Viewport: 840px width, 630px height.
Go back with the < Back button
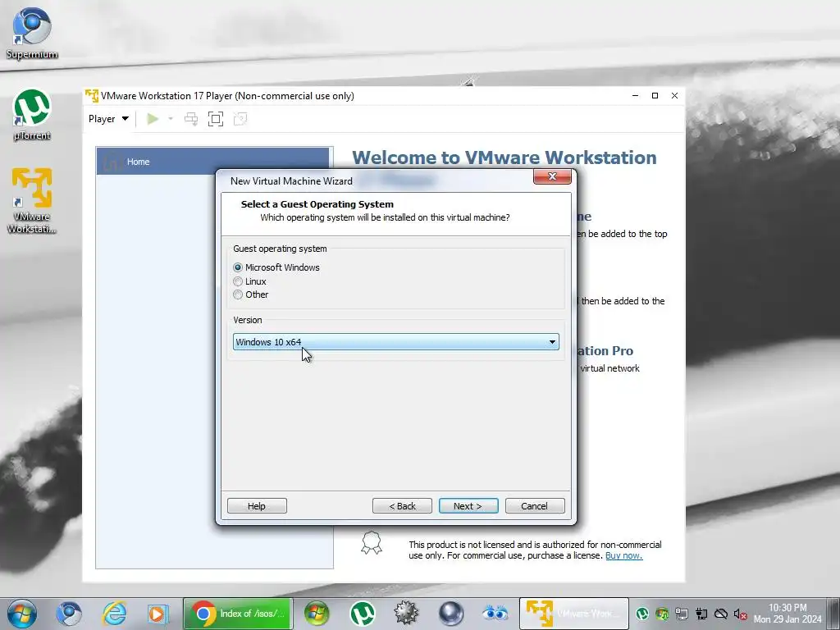pos(402,505)
